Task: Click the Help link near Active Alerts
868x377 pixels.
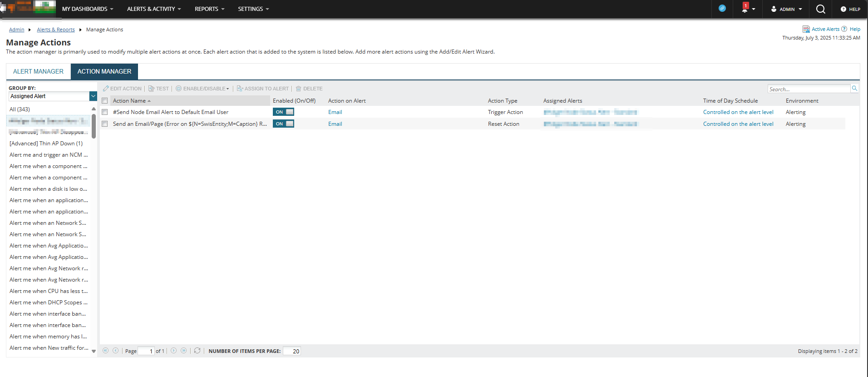Action: coord(855,29)
